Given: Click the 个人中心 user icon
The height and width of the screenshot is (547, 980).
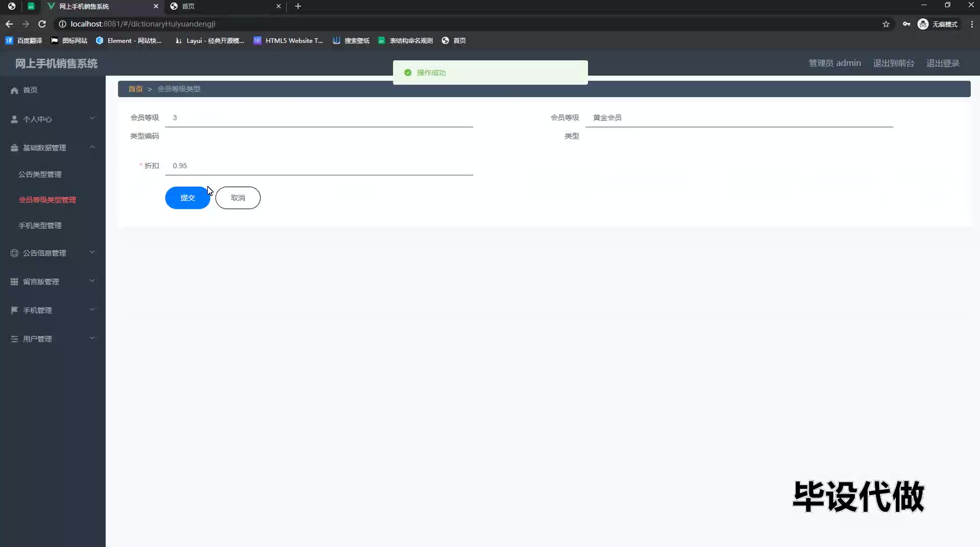Looking at the screenshot, I should click(x=14, y=119).
